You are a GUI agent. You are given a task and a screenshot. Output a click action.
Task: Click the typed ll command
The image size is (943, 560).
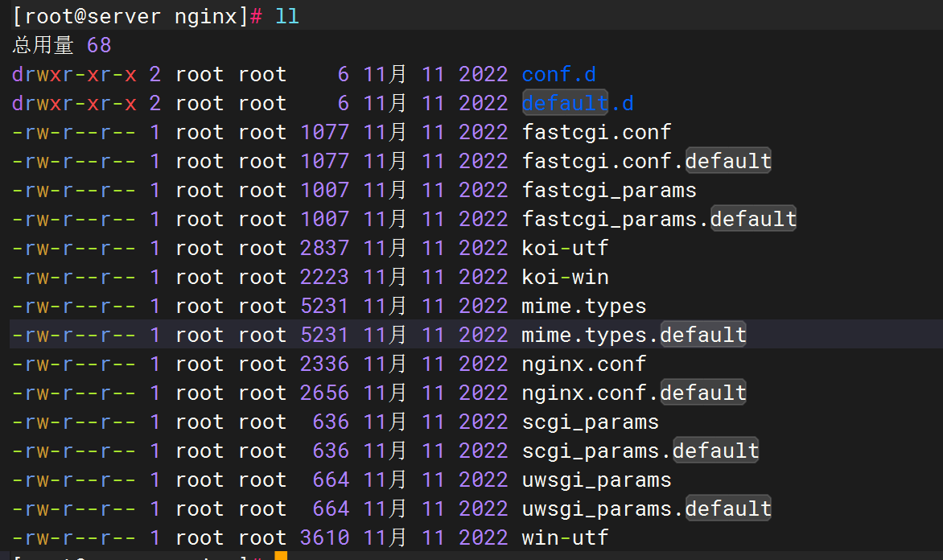(x=287, y=16)
